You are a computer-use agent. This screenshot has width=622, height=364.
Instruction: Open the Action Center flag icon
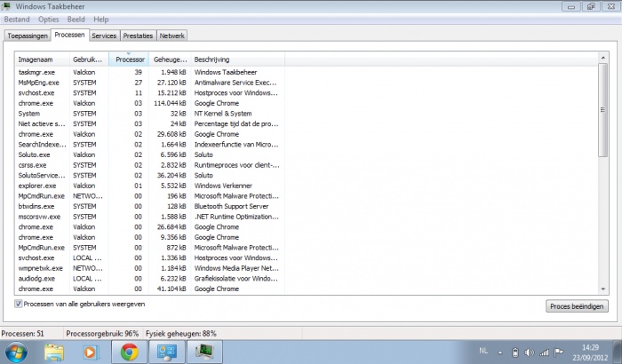(x=559, y=352)
